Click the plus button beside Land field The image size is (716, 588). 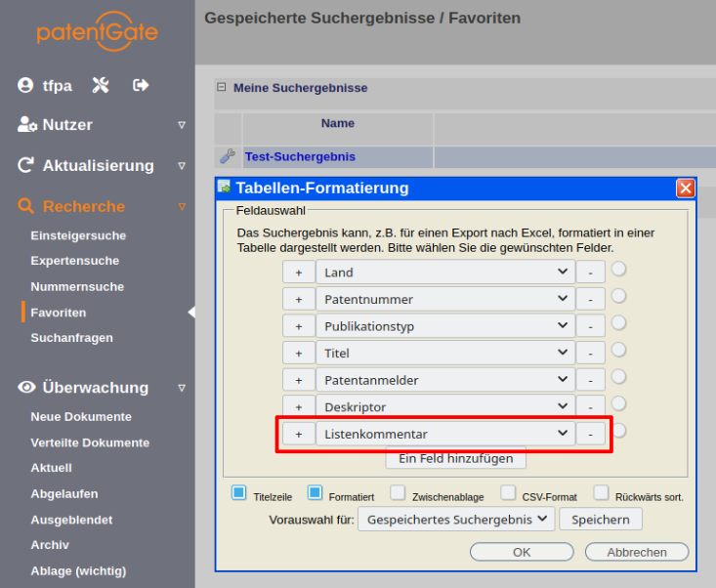point(298,273)
